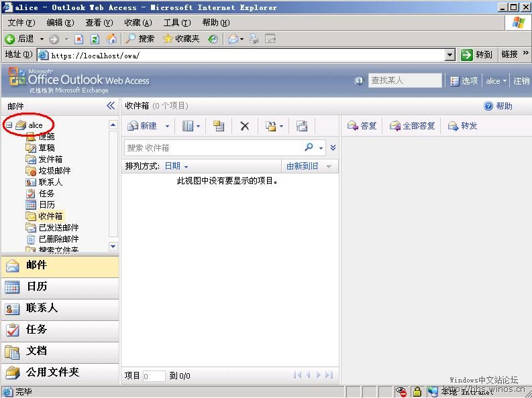Open the 新建 dropdown arrow
The height and width of the screenshot is (398, 532).
pos(168,126)
